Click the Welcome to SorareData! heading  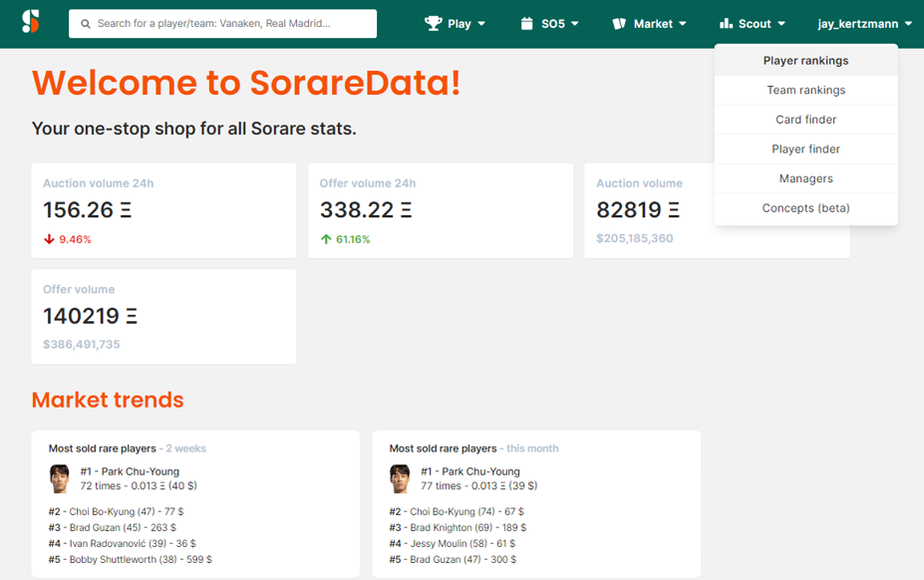pos(246,83)
